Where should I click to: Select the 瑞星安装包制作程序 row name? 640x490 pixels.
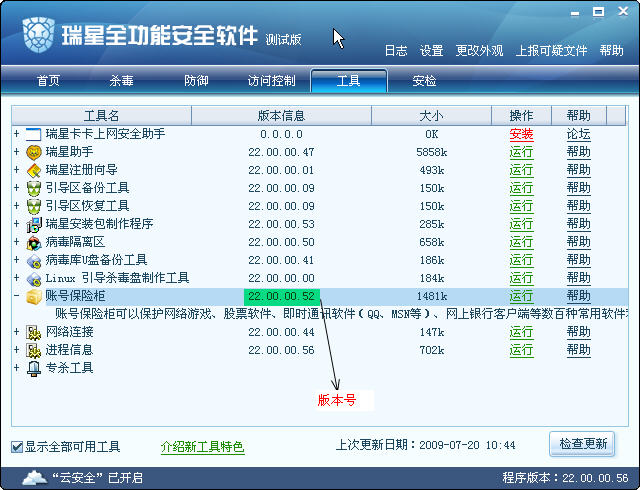click(99, 224)
